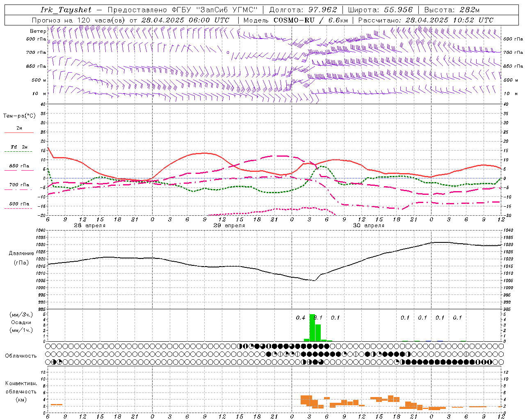Click the (км) convective cloud units label
This screenshot has height=420, width=525.
tap(21, 399)
